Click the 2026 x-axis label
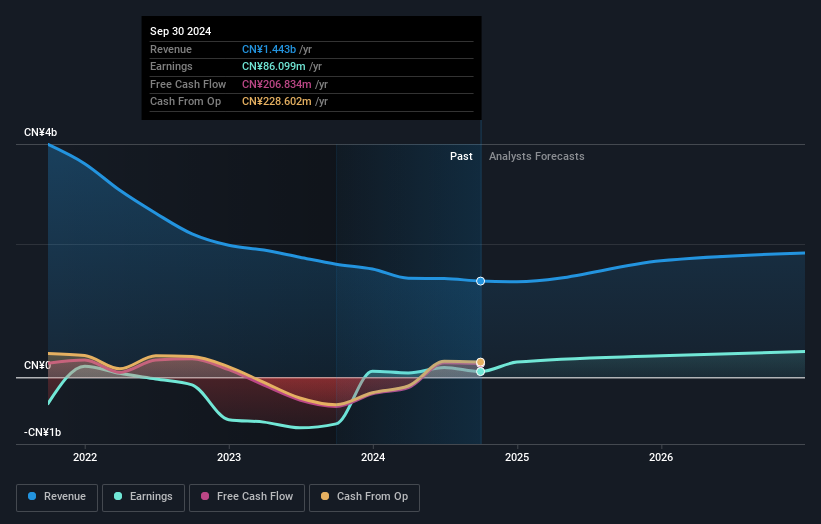 click(x=661, y=457)
